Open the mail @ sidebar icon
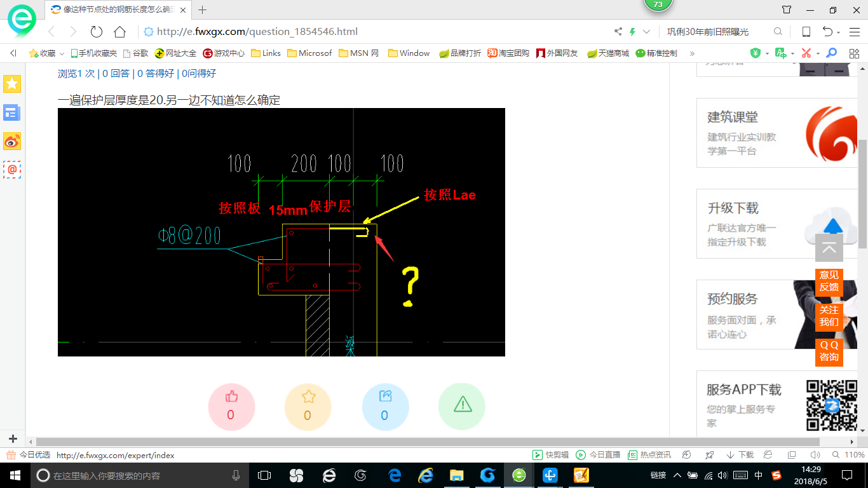 tap(12, 170)
